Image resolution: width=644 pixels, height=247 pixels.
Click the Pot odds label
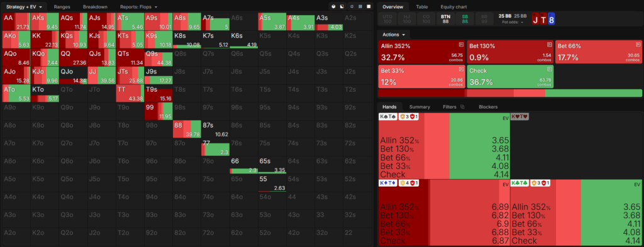tap(511, 22)
